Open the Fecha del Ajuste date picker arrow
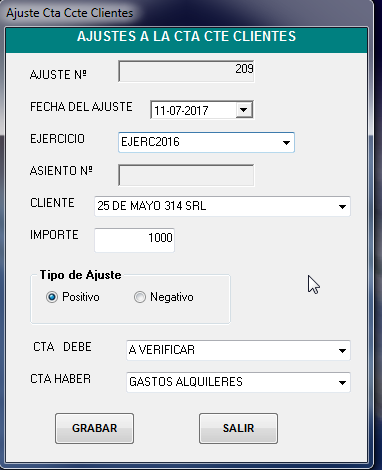 (x=244, y=110)
